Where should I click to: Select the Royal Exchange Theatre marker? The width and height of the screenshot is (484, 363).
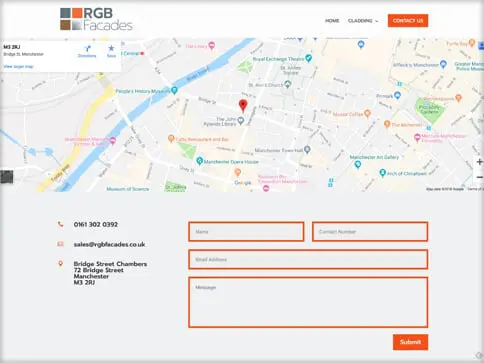click(x=309, y=58)
